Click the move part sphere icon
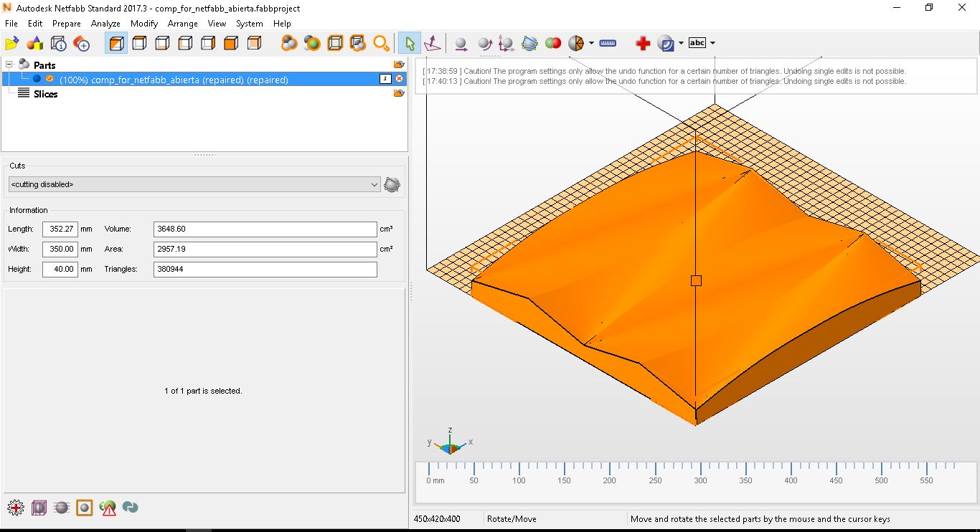The width and height of the screenshot is (980, 532). [x=461, y=44]
